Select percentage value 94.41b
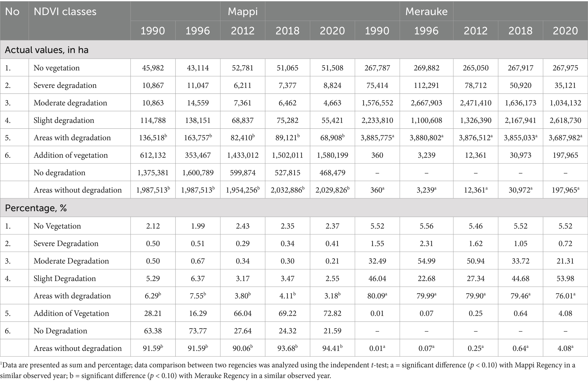The image size is (588, 382). (x=332, y=348)
